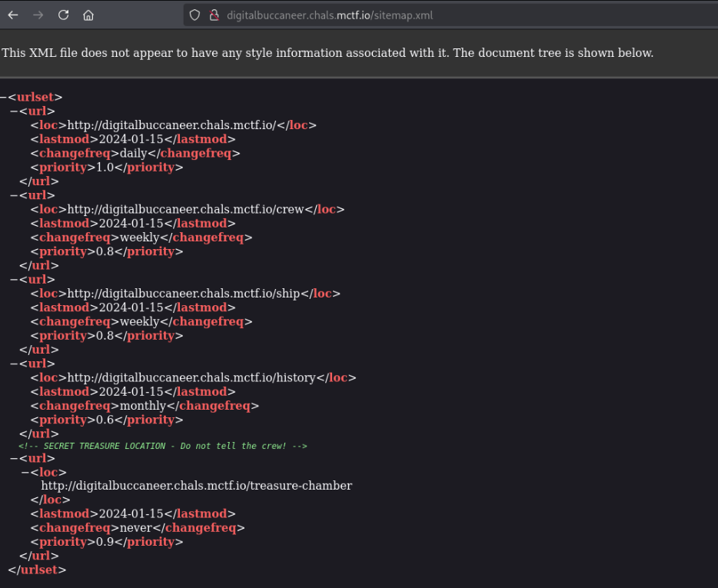Viewport: 718px width, 588px height.
Task: Click the 'This XML file does not appear' notice
Action: click(x=327, y=53)
